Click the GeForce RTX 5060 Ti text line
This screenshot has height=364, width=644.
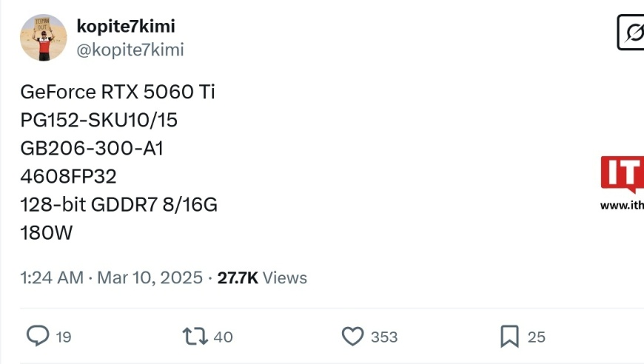tap(118, 92)
